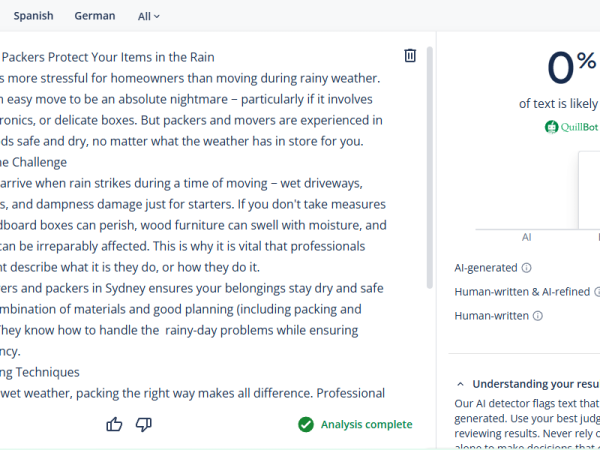The height and width of the screenshot is (450, 600).
Task: Click the green Analysis complete checkmark
Action: pos(306,424)
